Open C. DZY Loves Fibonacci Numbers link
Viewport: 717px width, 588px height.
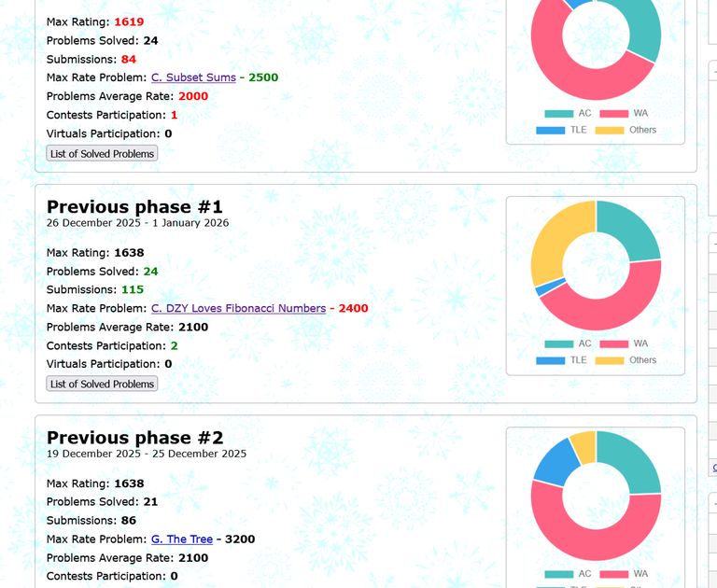tap(238, 308)
